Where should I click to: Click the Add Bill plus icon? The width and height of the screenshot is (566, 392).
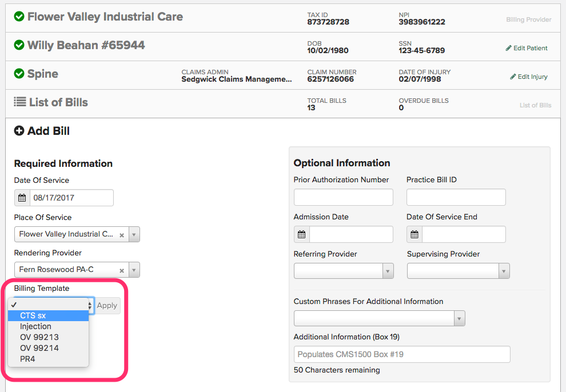pyautogui.click(x=19, y=131)
